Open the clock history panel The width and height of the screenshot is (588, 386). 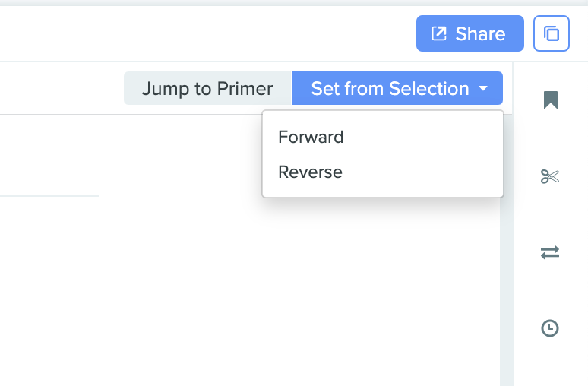pos(550,328)
